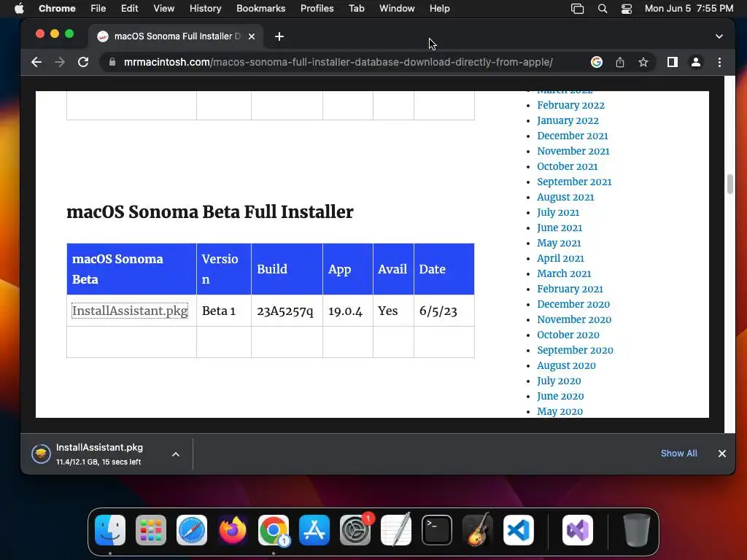The width and height of the screenshot is (747, 560).
Task: Open the July 2021 archive link
Action: coord(558,212)
